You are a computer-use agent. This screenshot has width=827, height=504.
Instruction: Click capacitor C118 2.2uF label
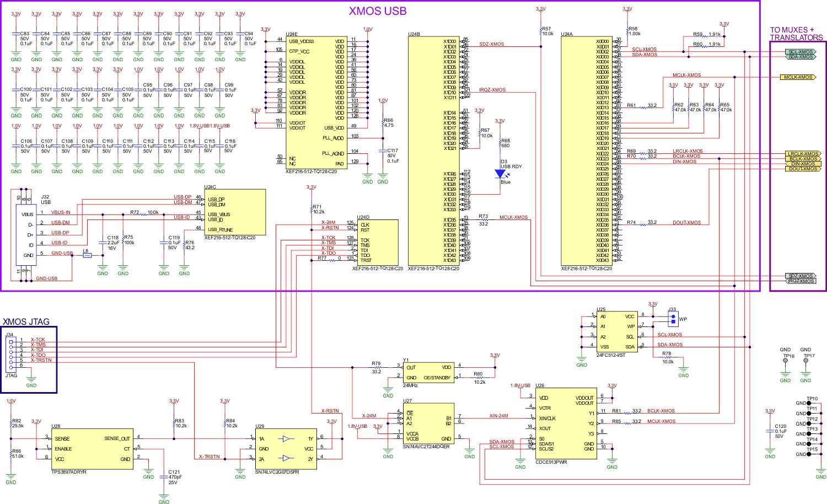click(x=112, y=243)
